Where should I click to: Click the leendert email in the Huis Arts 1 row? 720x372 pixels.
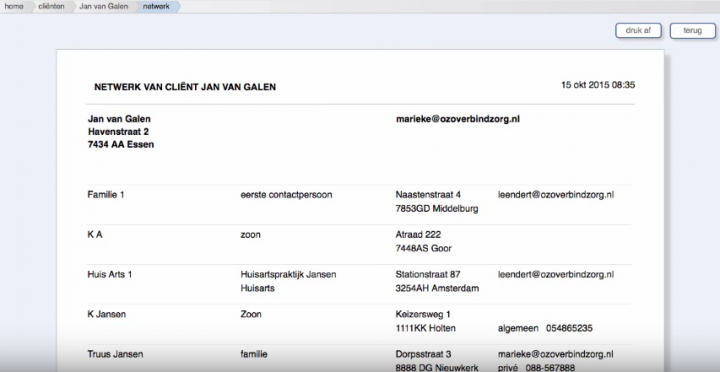[x=556, y=275]
